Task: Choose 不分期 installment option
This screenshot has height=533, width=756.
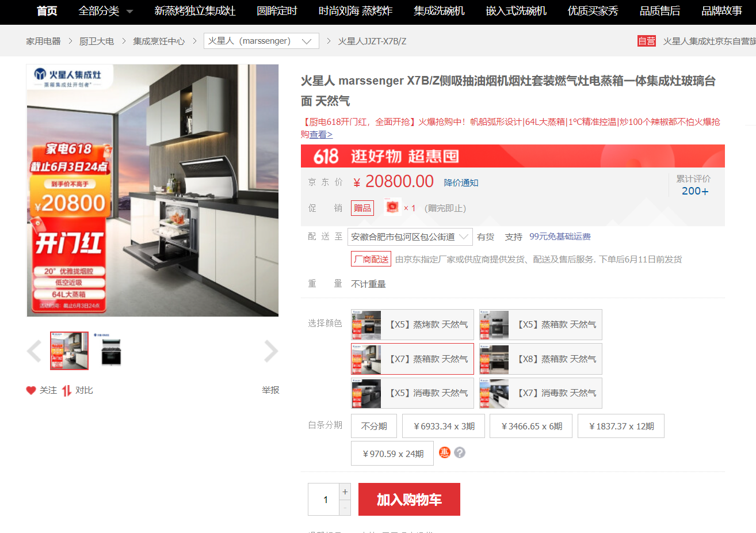Action: (374, 426)
